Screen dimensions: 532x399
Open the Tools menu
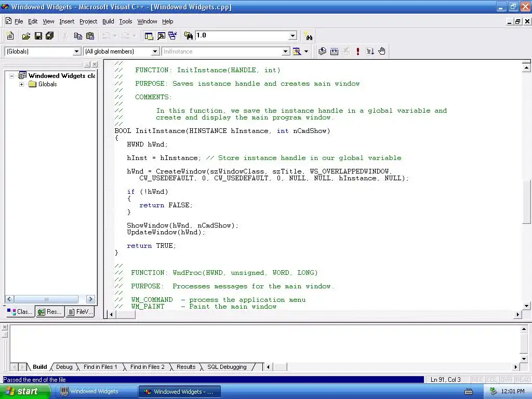126,21
